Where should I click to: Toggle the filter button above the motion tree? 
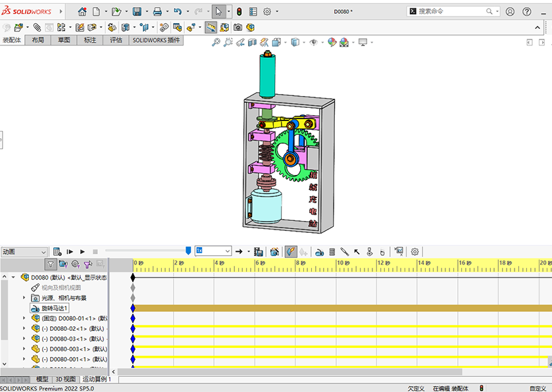51,264
